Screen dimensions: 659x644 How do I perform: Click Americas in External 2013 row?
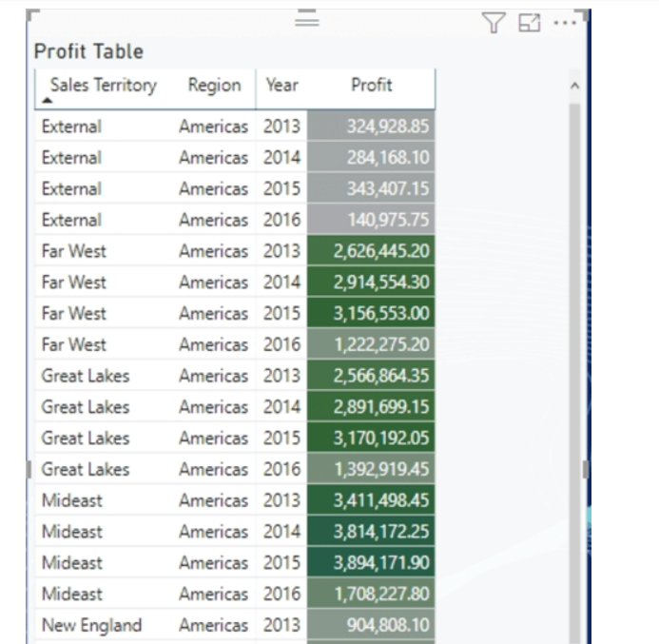(214, 127)
